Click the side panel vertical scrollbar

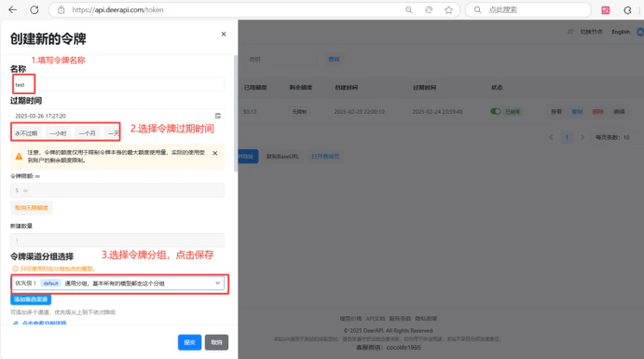pos(236,113)
